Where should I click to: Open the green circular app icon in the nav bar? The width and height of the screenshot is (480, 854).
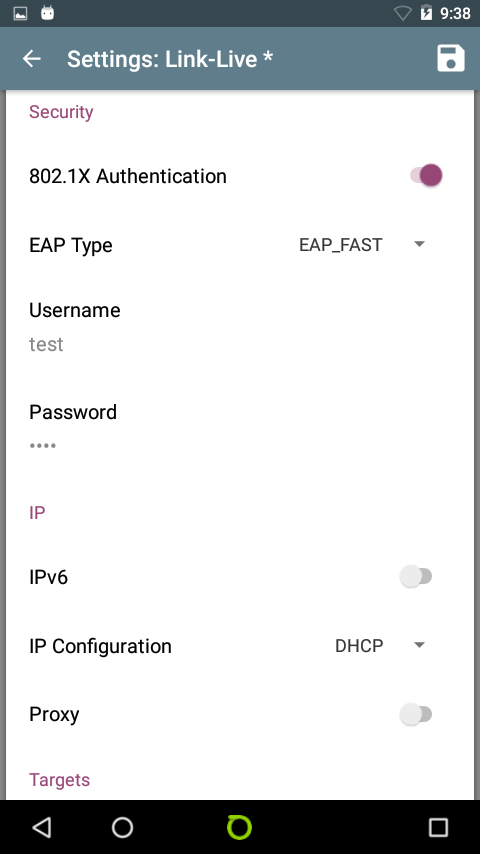pos(239,827)
